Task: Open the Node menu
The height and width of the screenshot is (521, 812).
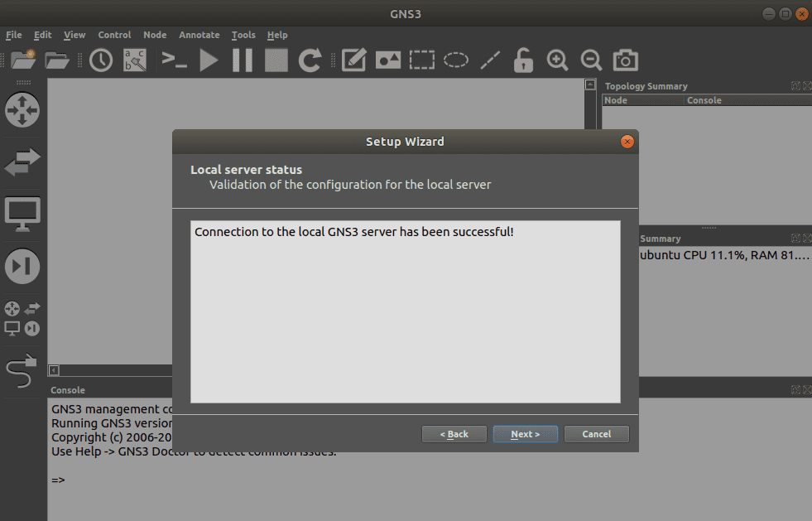Action: pyautogui.click(x=155, y=35)
